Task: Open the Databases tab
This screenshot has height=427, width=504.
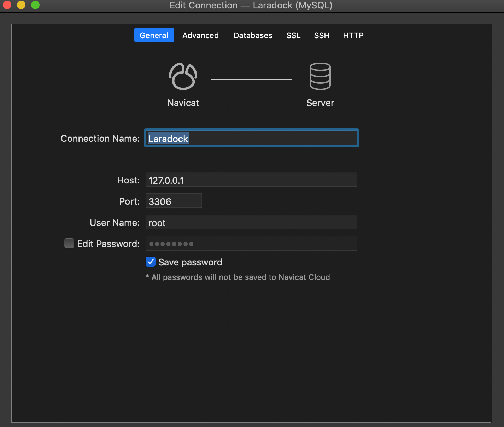Action: (253, 35)
